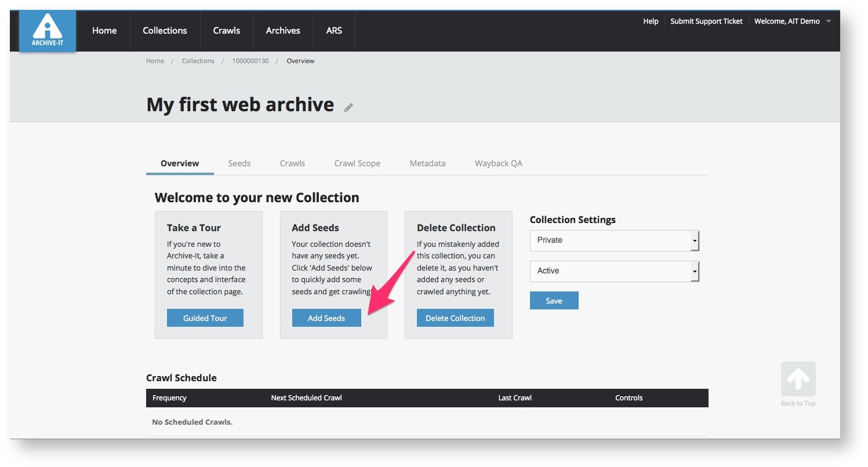
Task: Open the Welcome, AIT Demo user menu
Action: pyautogui.click(x=792, y=21)
